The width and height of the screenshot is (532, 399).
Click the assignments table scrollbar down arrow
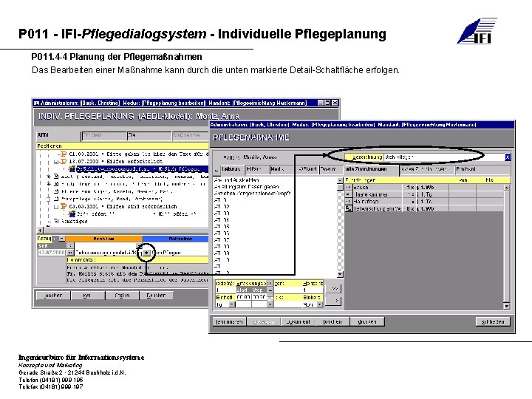pyautogui.click(x=506, y=306)
